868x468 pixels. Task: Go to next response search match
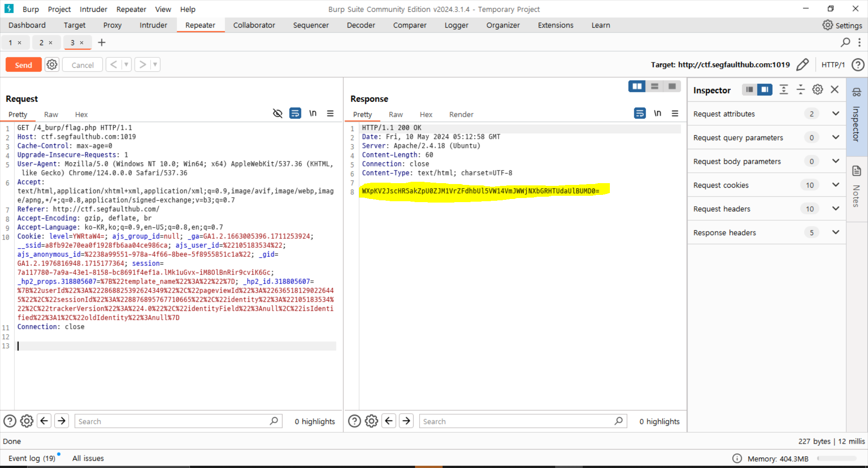pyautogui.click(x=406, y=421)
